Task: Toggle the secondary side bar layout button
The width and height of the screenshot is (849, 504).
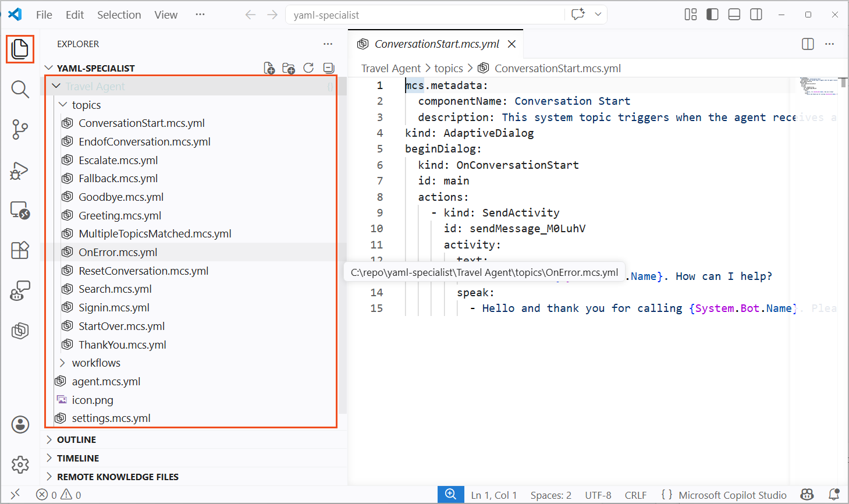Action: tap(756, 15)
